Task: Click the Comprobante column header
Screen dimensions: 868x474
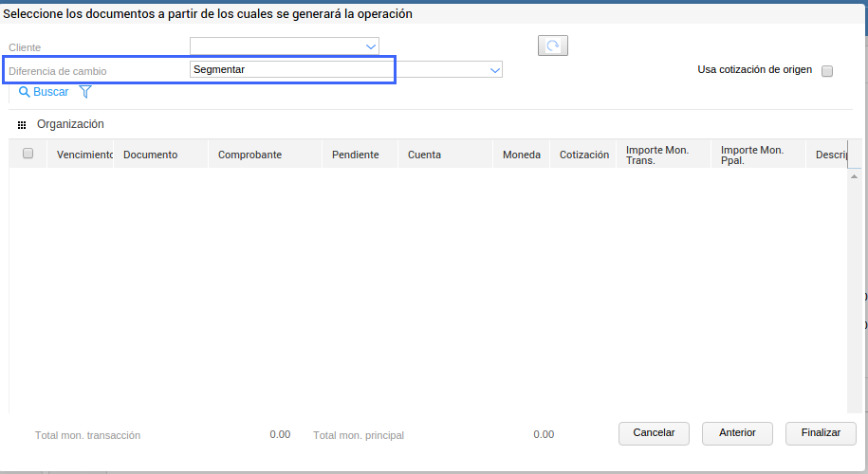Action: coord(249,155)
